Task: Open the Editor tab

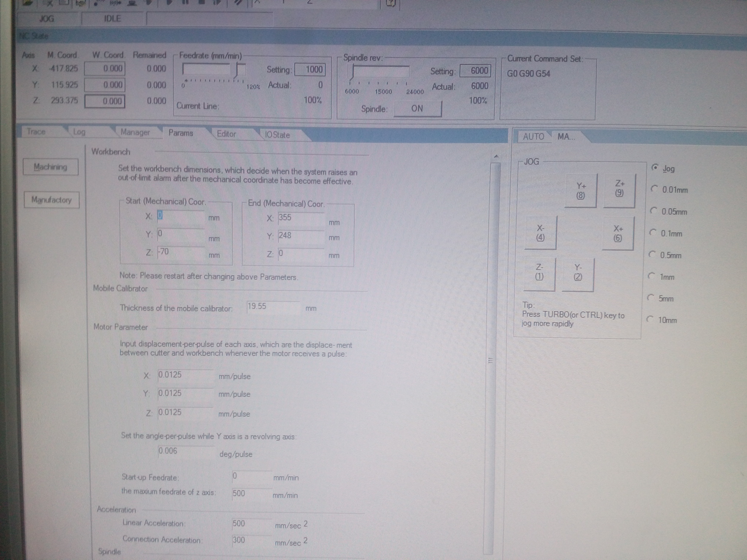Action: click(226, 134)
